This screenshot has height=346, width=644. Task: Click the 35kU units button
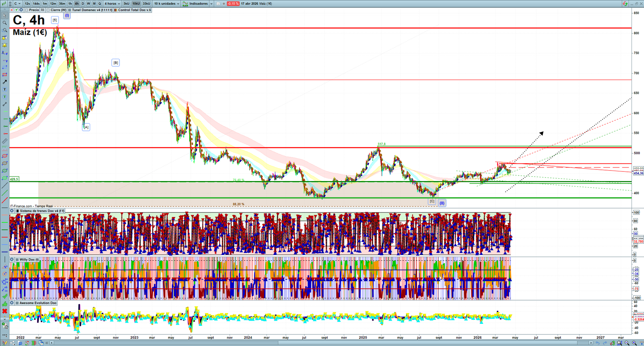[147, 4]
